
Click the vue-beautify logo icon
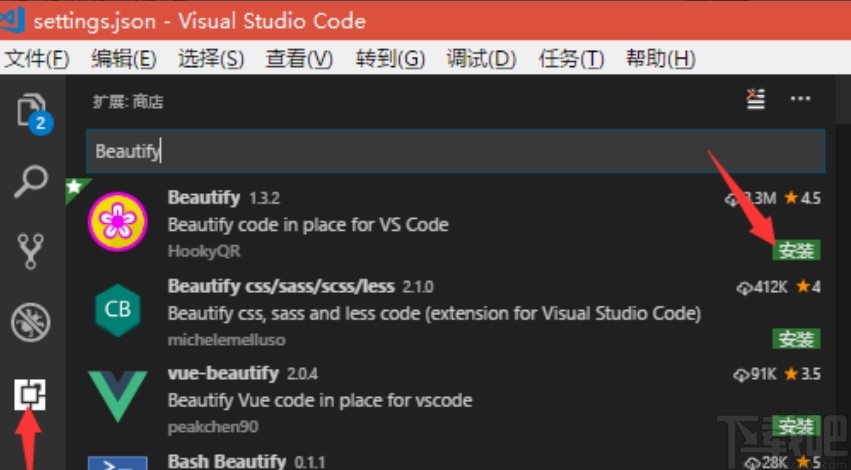[118, 396]
